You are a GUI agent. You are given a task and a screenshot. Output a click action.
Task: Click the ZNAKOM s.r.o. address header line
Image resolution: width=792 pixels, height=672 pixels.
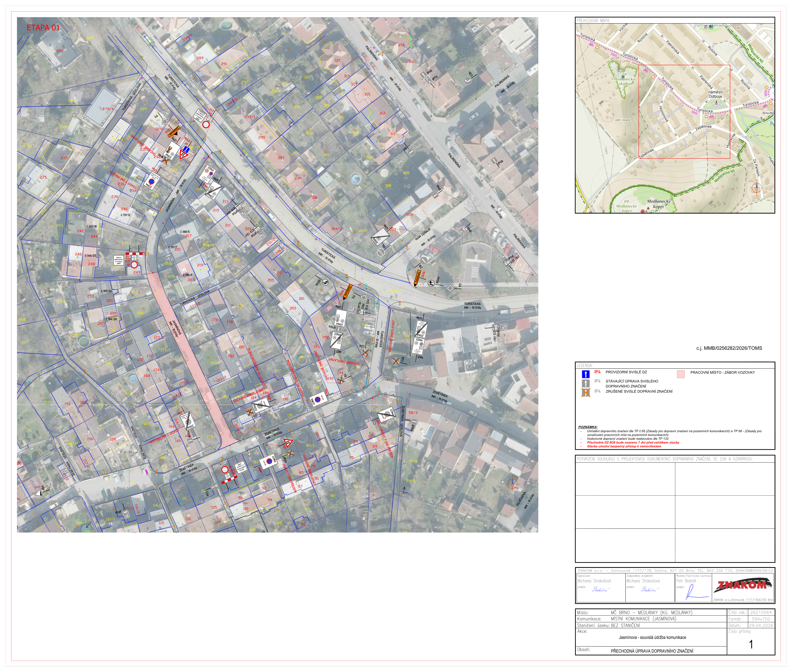[x=675, y=571]
